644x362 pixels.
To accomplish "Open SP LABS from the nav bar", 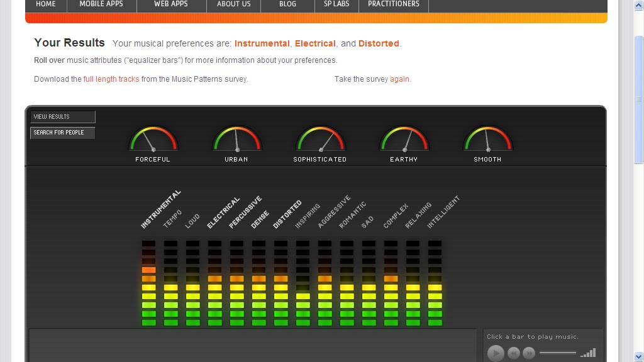I will pyautogui.click(x=336, y=4).
